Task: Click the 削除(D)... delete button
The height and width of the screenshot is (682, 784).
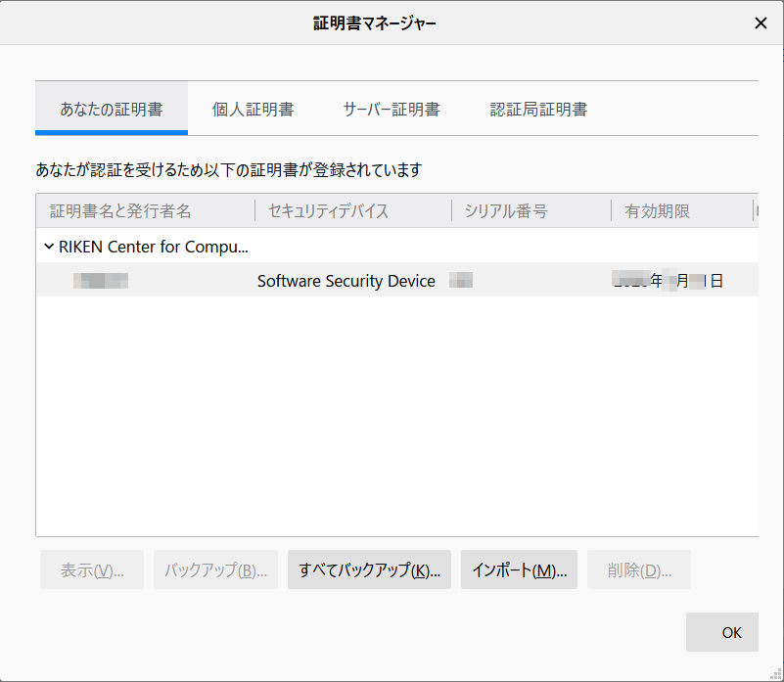Action: coord(639,570)
